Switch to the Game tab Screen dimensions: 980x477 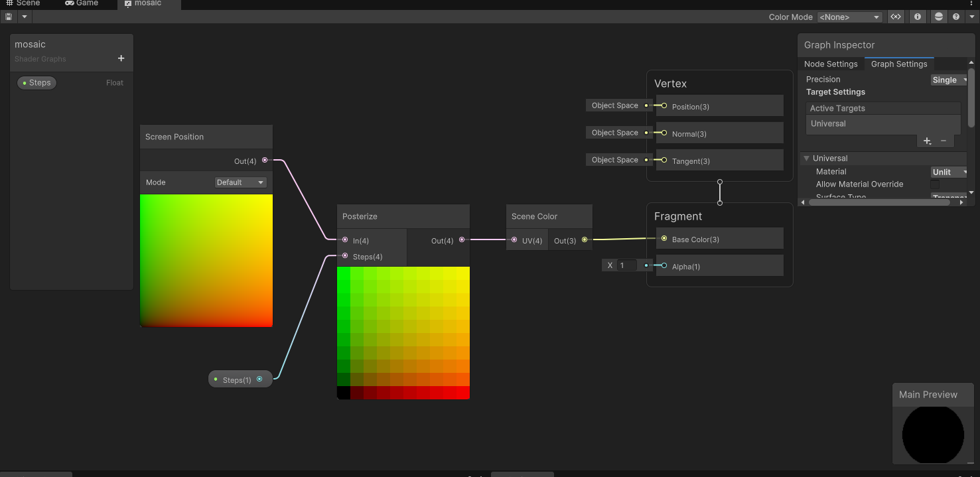point(81,3)
